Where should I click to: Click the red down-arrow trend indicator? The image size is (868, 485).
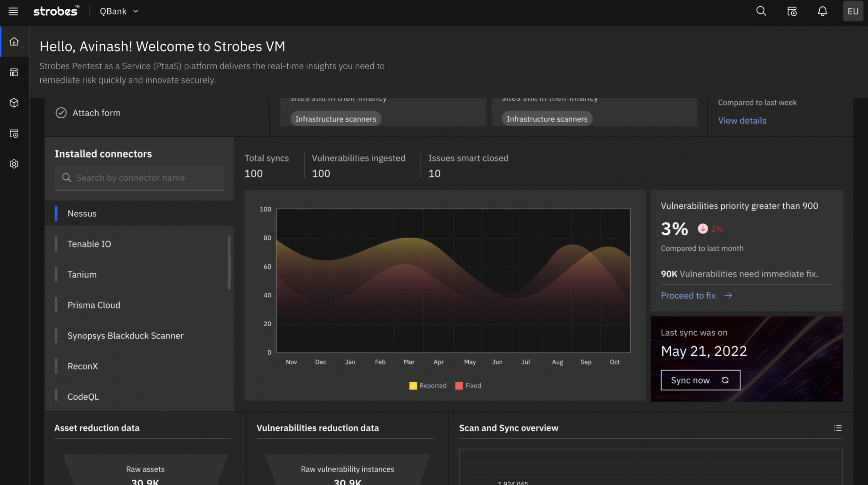[x=703, y=229]
